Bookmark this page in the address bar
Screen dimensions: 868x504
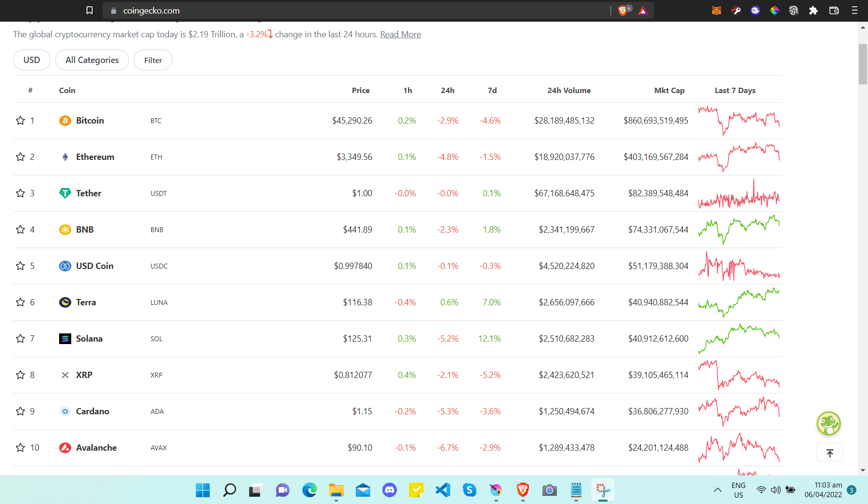click(89, 10)
